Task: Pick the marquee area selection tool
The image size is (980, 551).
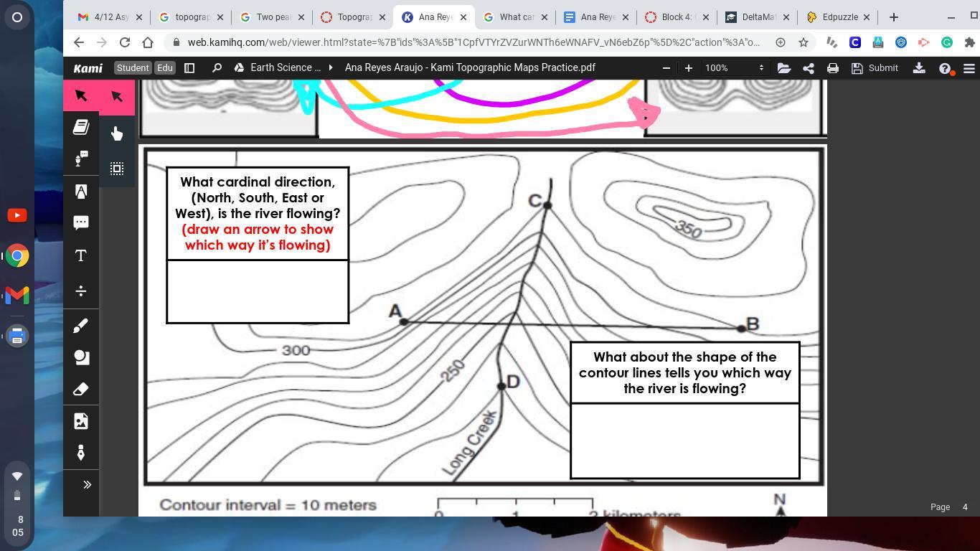Action: (x=117, y=169)
